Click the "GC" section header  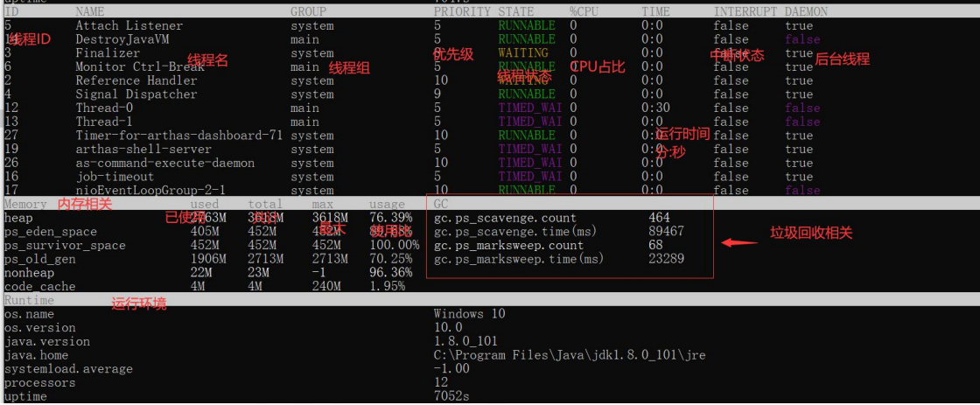pos(441,205)
